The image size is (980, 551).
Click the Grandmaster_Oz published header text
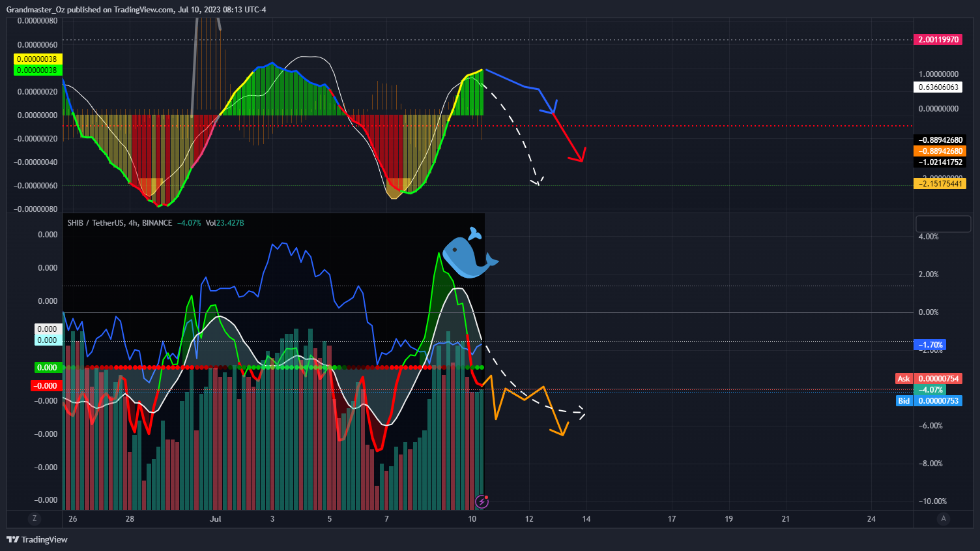[136, 10]
